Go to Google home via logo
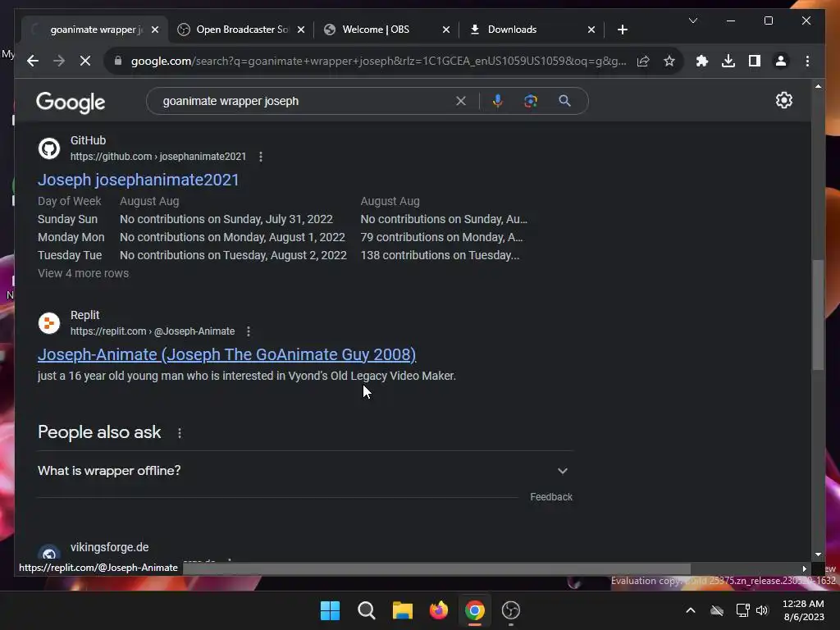The image size is (840, 630). coord(71,102)
